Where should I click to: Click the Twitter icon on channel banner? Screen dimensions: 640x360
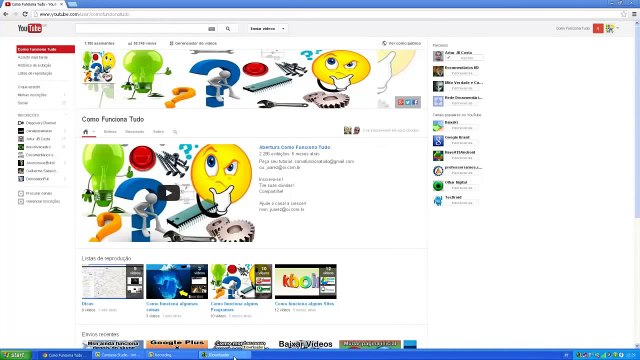(408, 102)
